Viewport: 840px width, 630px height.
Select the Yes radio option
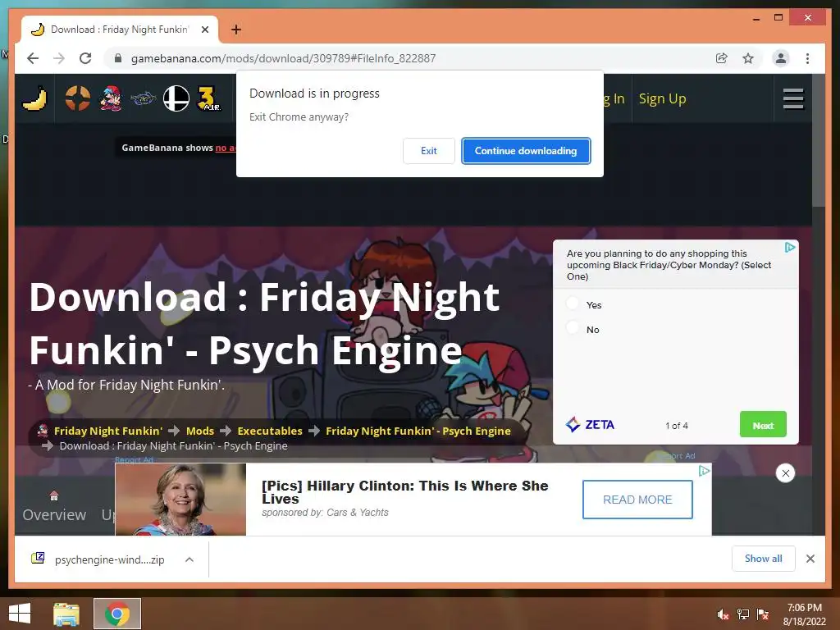point(573,304)
